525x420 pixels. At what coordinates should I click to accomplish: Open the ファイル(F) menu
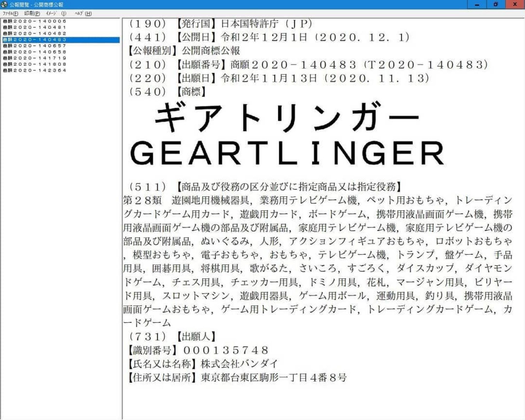point(10,13)
